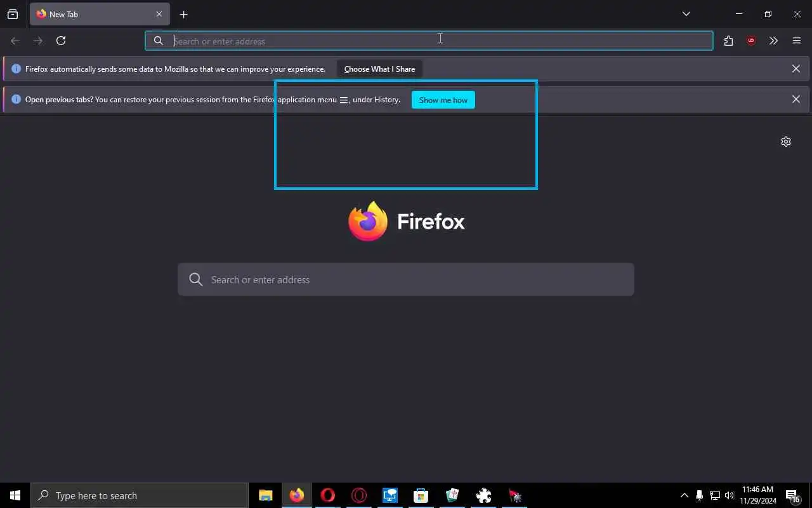Viewport: 812px width, 508px height.
Task: Expand the list all tabs chevron
Action: coord(686,14)
